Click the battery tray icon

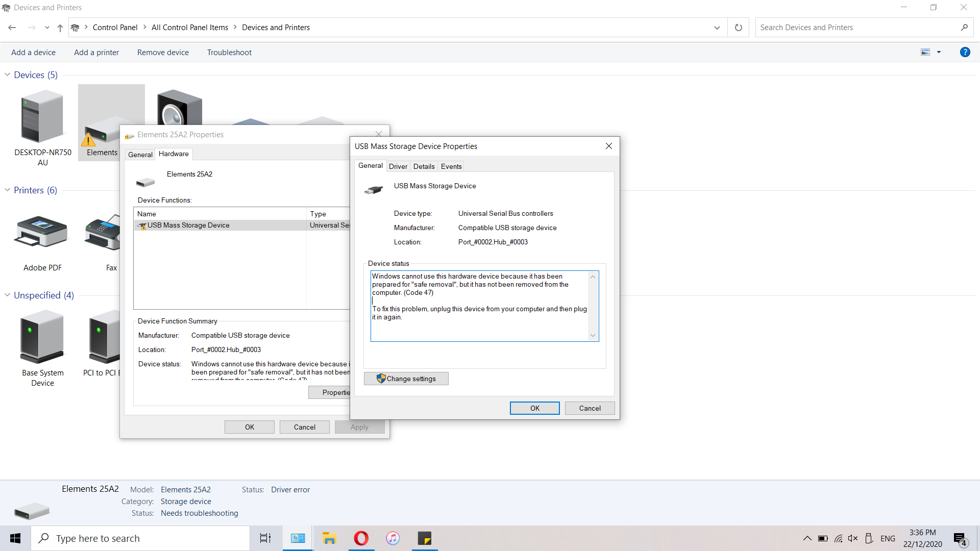click(x=823, y=538)
